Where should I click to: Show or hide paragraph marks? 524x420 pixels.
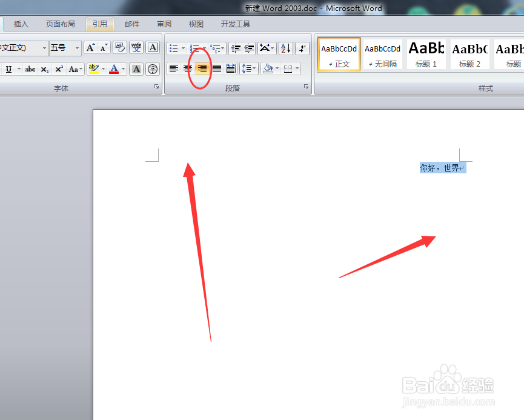click(x=302, y=48)
